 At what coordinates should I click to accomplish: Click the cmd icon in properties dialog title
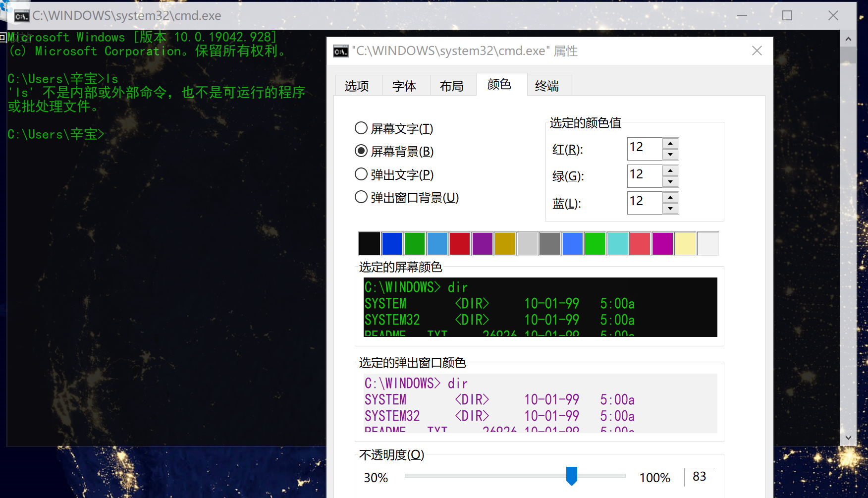tap(340, 51)
